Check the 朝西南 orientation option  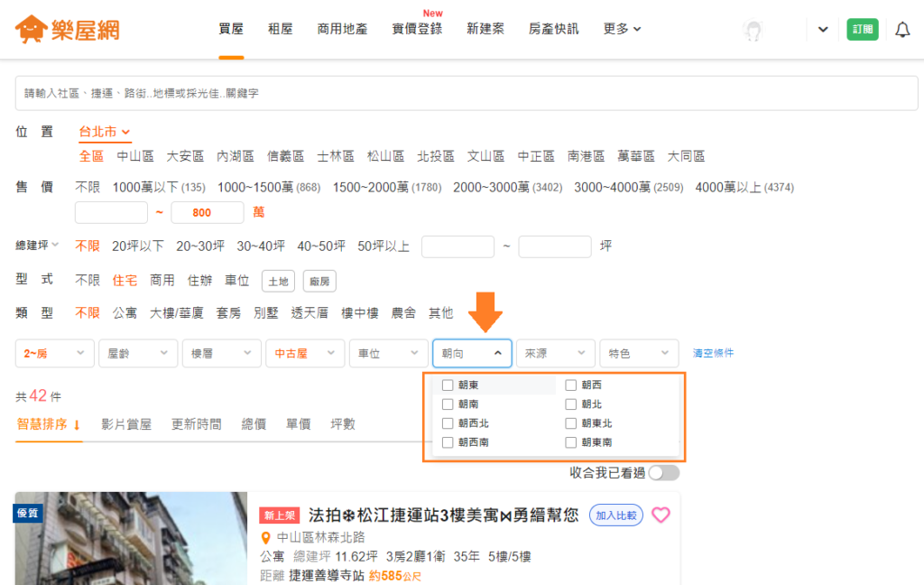pyautogui.click(x=448, y=442)
